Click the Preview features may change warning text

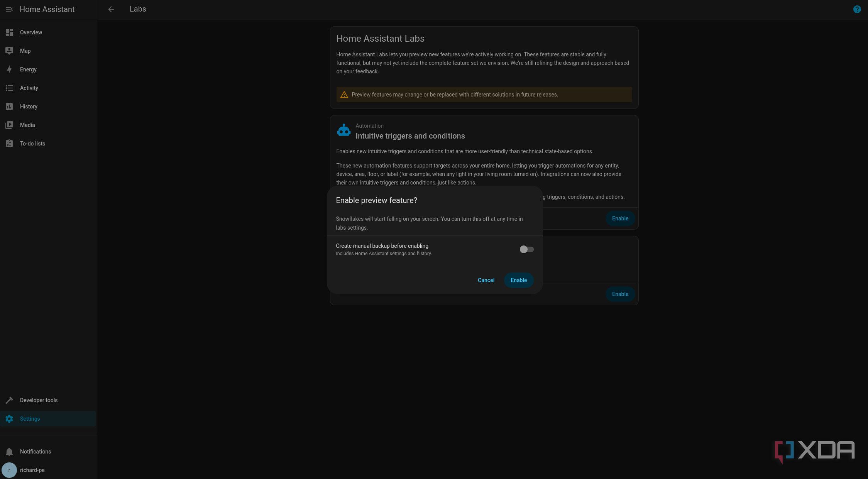tap(455, 95)
